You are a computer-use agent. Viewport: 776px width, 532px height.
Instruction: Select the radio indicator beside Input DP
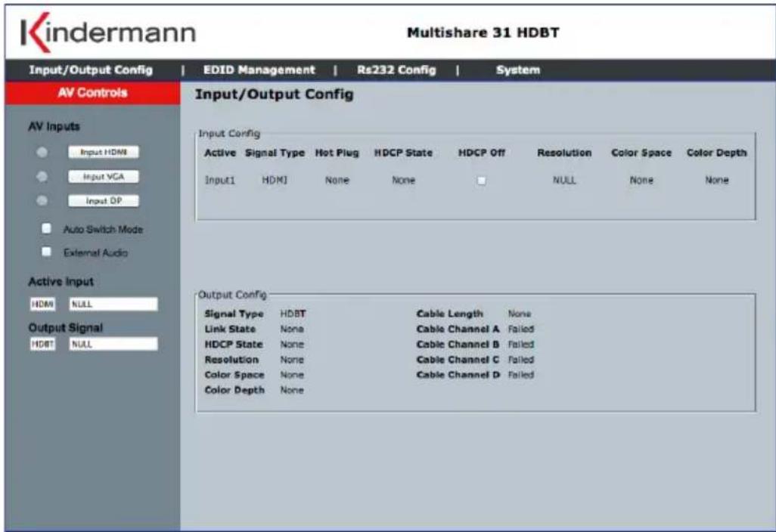(x=42, y=201)
